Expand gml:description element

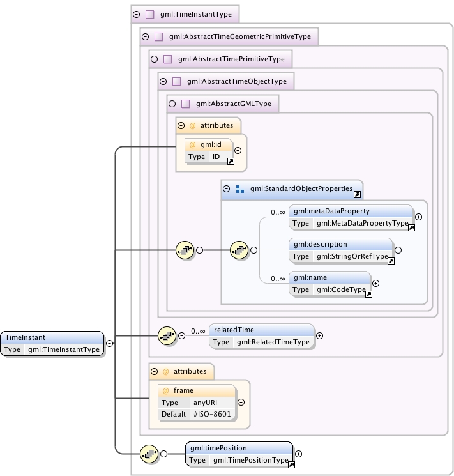pos(398,250)
